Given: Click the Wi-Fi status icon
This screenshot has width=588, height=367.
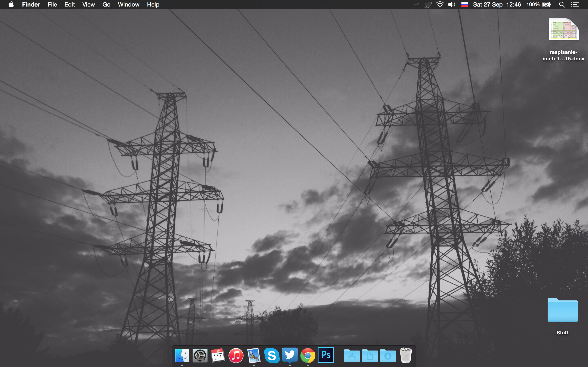Looking at the screenshot, I should click(x=440, y=4).
